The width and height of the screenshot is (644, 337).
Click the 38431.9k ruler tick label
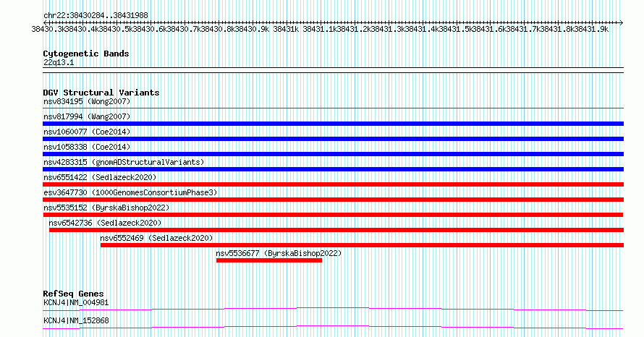tap(591, 29)
